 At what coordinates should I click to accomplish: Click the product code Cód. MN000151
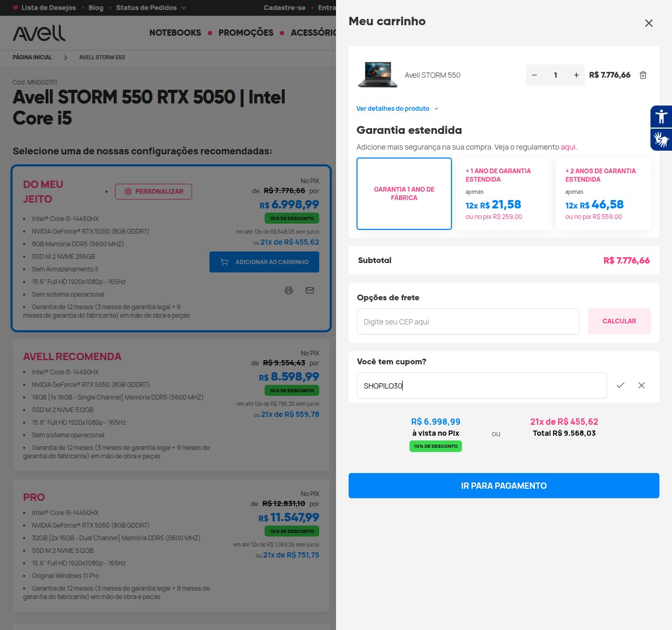35,82
